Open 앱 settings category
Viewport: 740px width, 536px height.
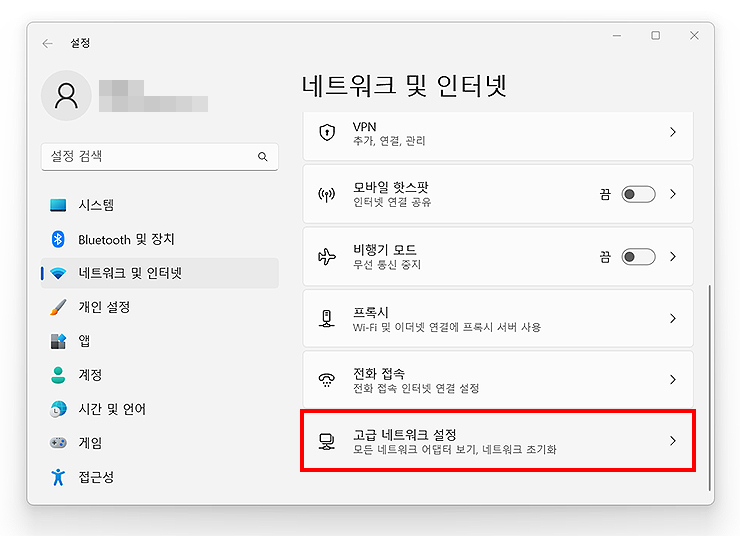click(x=160, y=341)
